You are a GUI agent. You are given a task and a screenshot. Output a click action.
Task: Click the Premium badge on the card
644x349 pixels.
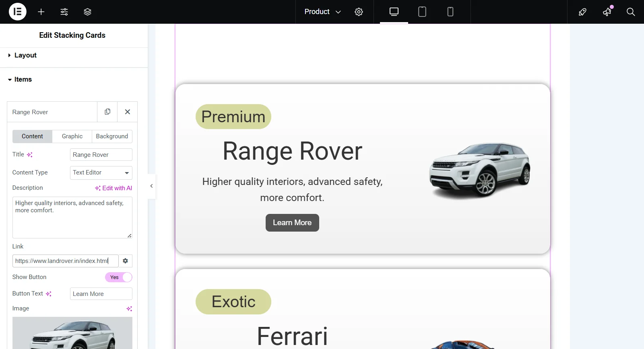(233, 117)
